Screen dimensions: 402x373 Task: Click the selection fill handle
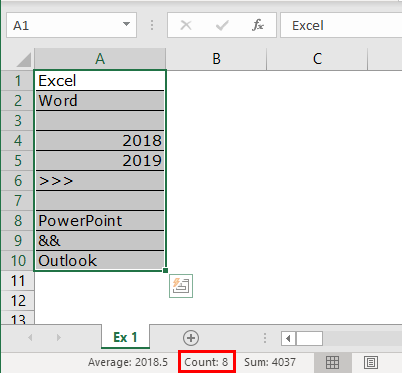pyautogui.click(x=165, y=270)
